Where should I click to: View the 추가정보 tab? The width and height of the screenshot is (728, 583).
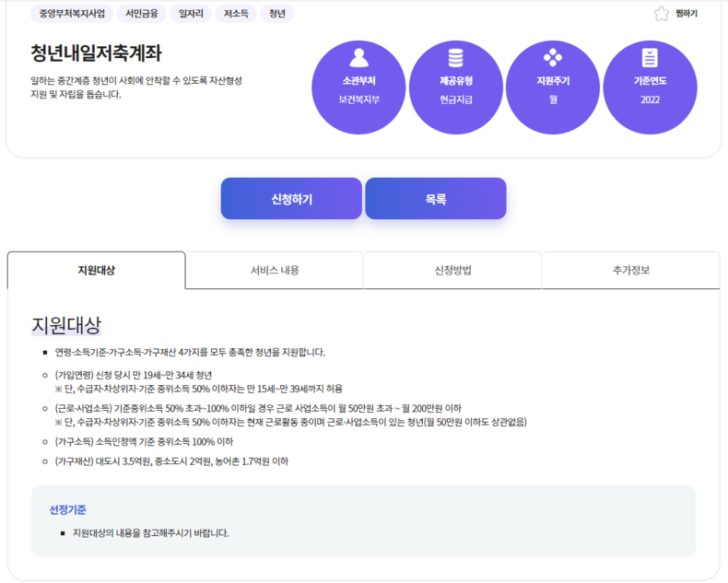coord(630,271)
